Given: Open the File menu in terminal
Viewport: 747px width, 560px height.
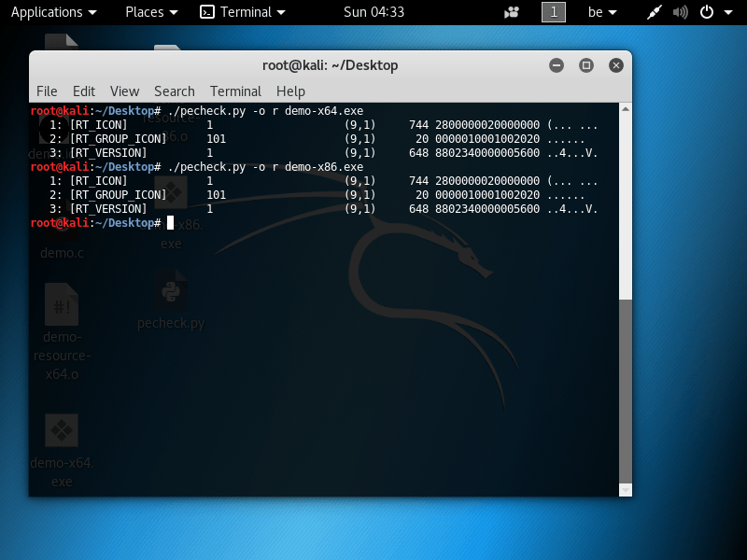Looking at the screenshot, I should pos(47,91).
